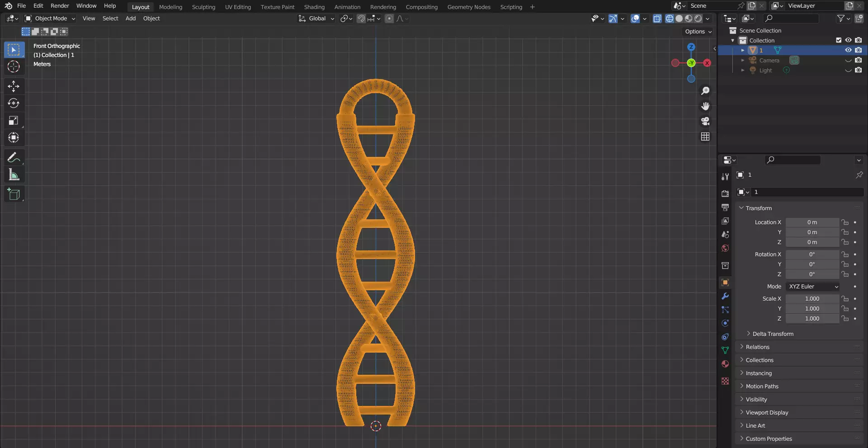Switch to Solid viewport shading
Screen dimensions: 868x448
[x=679, y=19]
